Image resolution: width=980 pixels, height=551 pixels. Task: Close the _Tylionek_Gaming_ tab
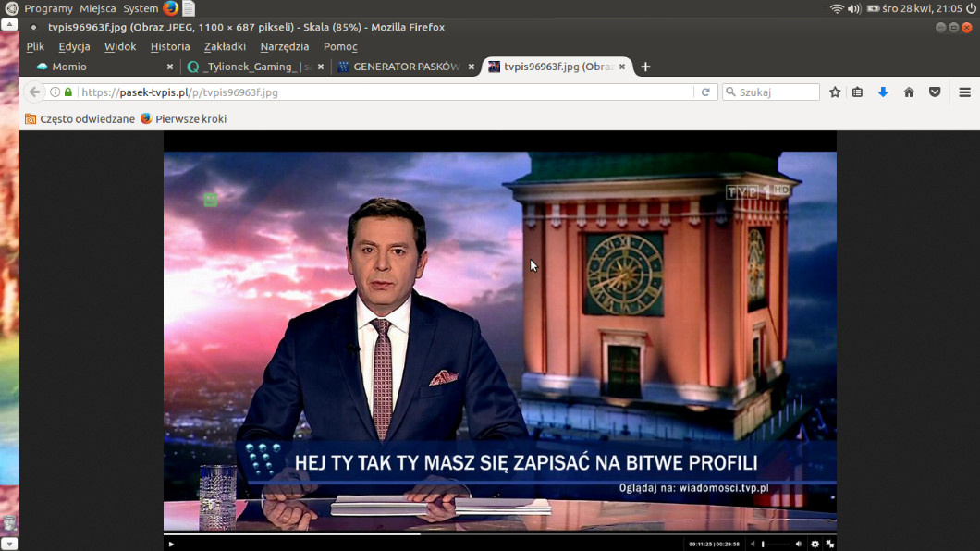coord(321,67)
